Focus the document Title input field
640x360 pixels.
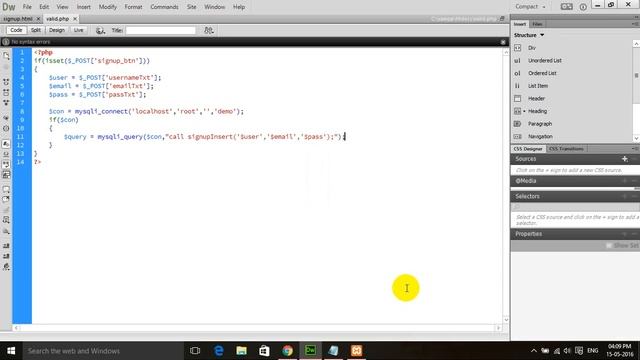point(160,30)
